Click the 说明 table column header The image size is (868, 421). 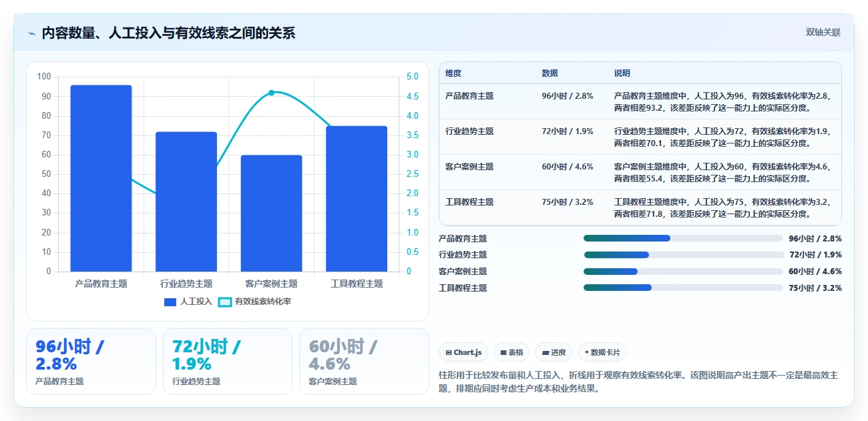[x=622, y=73]
